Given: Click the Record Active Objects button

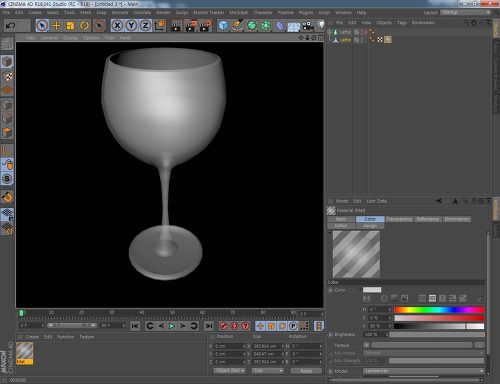Looking at the screenshot, I should [223, 326].
